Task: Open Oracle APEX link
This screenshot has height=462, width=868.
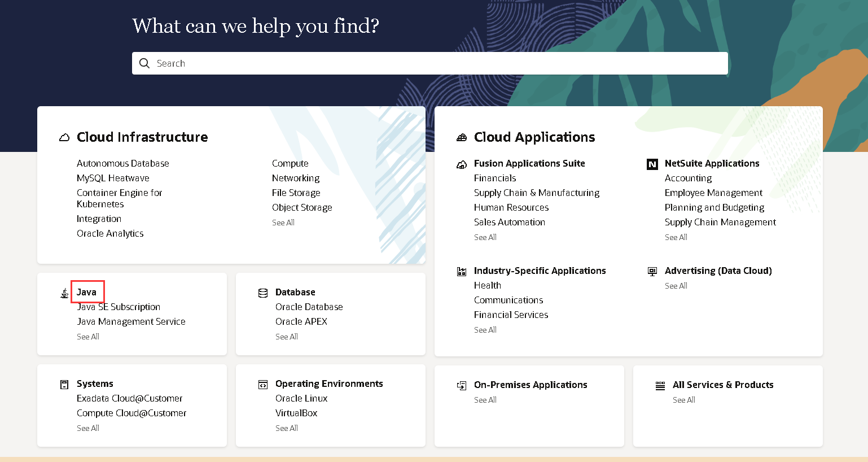Action: [x=301, y=321]
